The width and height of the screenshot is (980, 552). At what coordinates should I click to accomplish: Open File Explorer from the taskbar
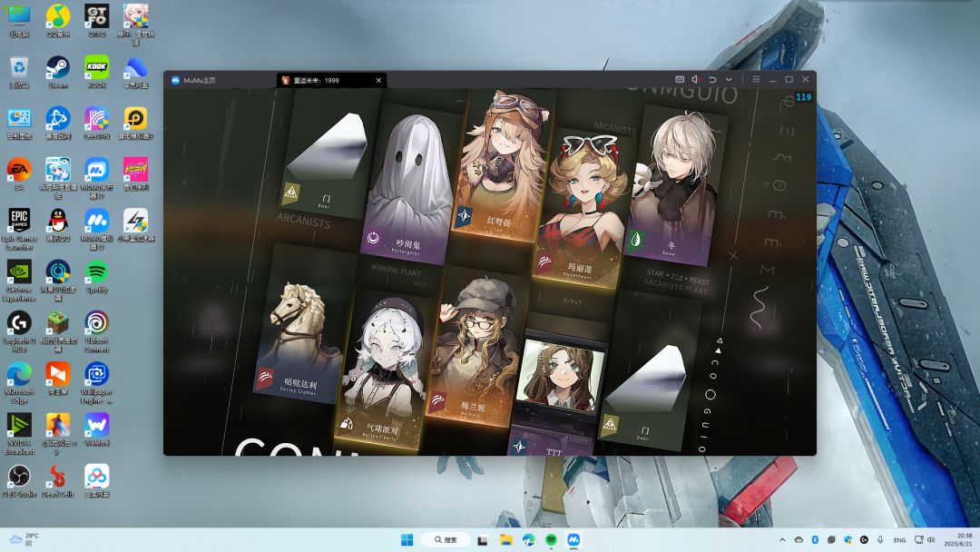pyautogui.click(x=505, y=539)
